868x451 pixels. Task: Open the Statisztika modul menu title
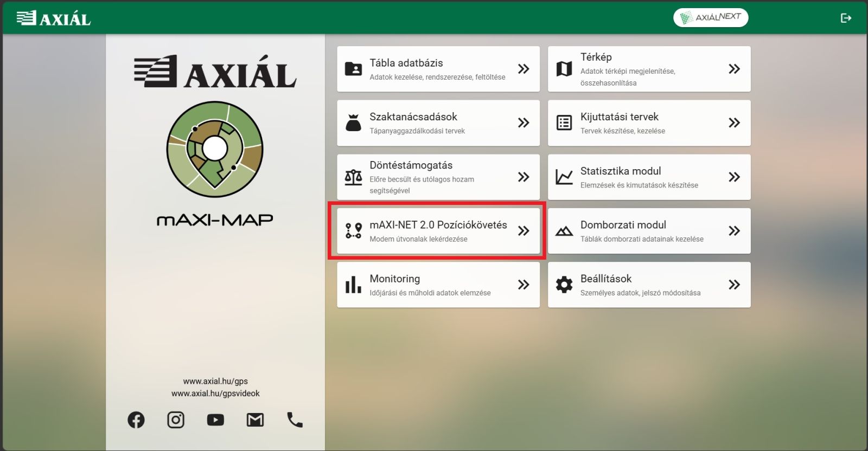tap(621, 171)
